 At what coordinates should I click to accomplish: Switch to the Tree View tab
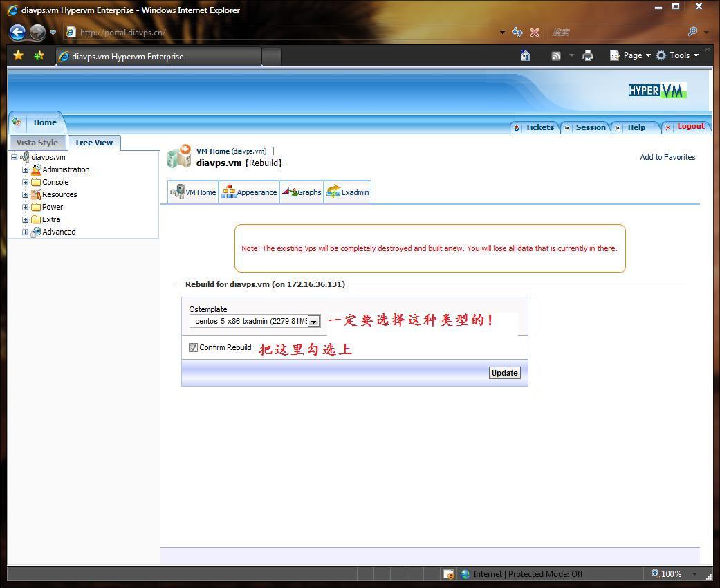point(93,143)
